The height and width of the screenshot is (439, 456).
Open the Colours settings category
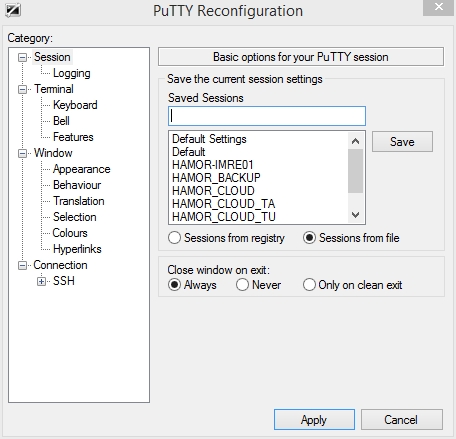point(70,233)
